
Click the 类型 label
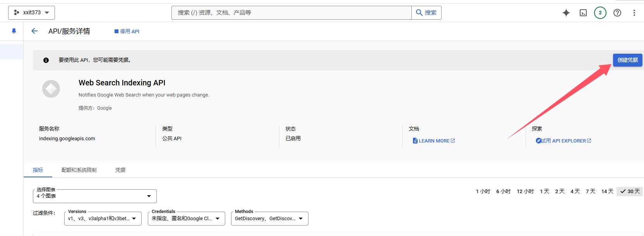(x=167, y=129)
